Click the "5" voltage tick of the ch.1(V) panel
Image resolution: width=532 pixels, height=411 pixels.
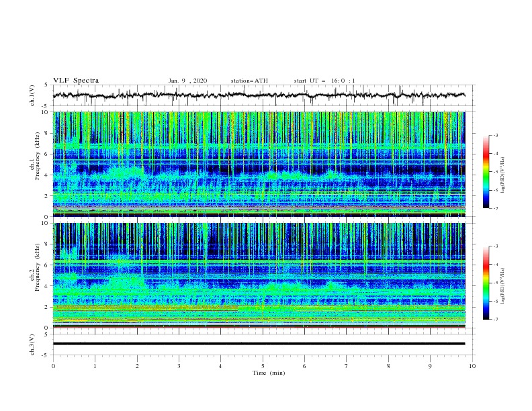click(x=46, y=85)
